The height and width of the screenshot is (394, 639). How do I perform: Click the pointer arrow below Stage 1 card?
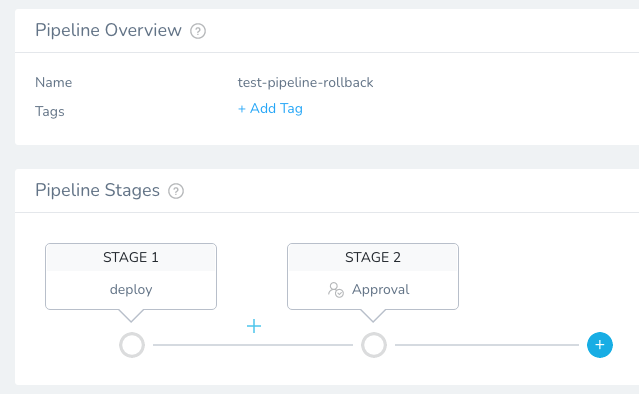pyautogui.click(x=131, y=316)
